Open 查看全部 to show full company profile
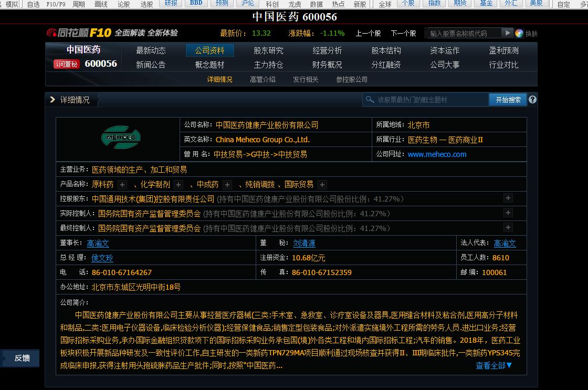 click(492, 365)
